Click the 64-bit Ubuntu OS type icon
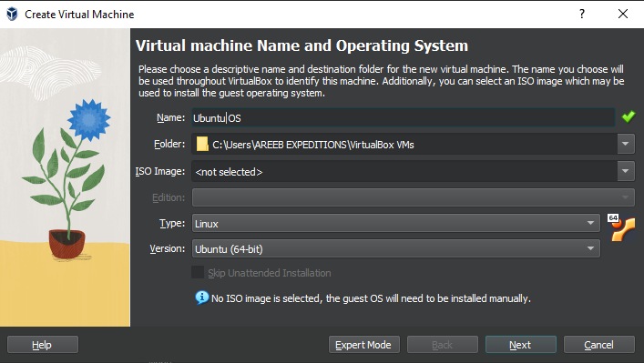This screenshot has height=363, width=644. (x=622, y=228)
